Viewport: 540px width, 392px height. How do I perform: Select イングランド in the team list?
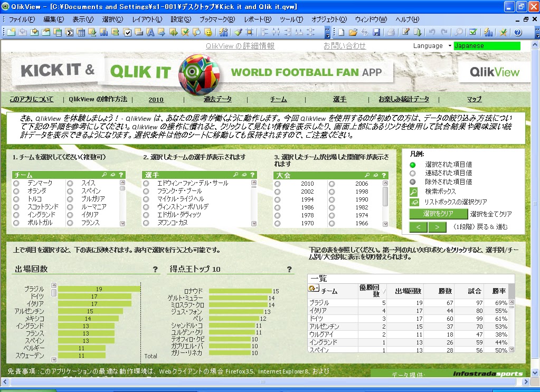(x=41, y=215)
